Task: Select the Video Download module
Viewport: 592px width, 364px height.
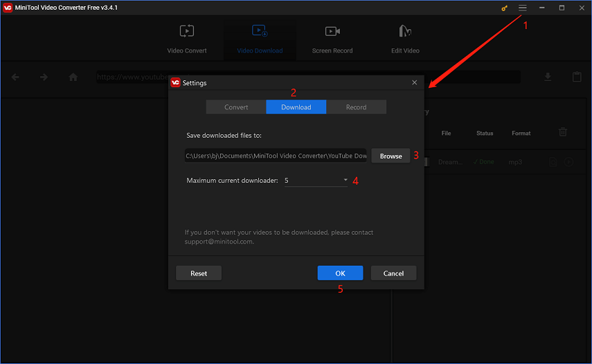Action: pos(260,39)
